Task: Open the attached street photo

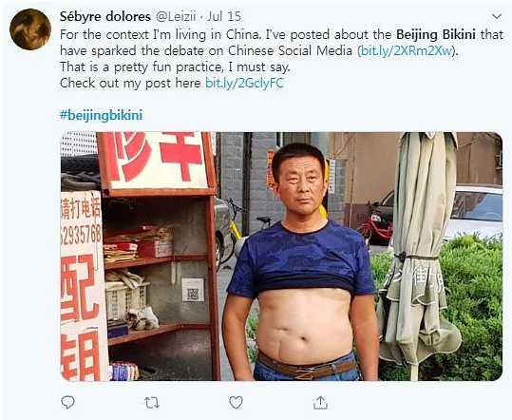Action: 281,257
